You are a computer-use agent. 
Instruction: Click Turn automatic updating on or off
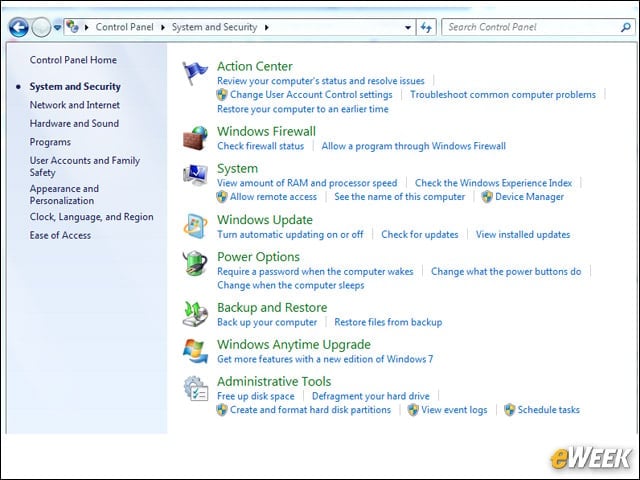(290, 235)
